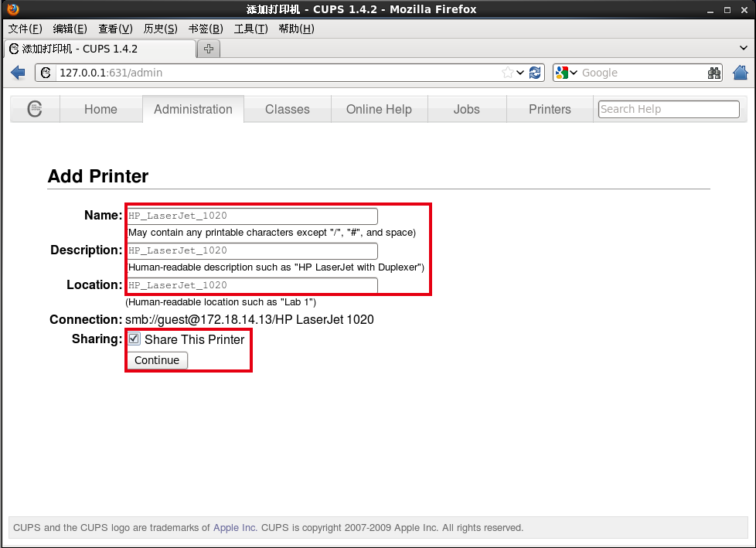The image size is (756, 548).
Task: Switch to the Administration tab
Action: pyautogui.click(x=192, y=110)
